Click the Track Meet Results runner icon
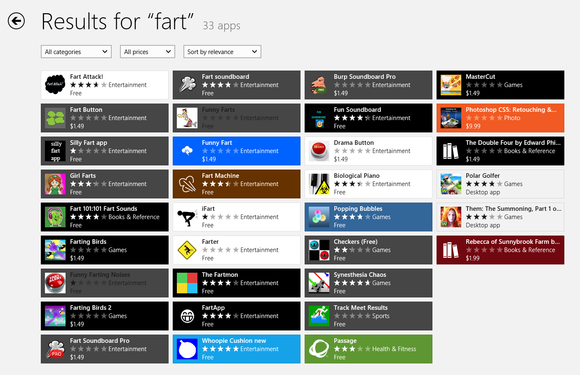Viewport: 580px width, 375px height. click(x=319, y=316)
